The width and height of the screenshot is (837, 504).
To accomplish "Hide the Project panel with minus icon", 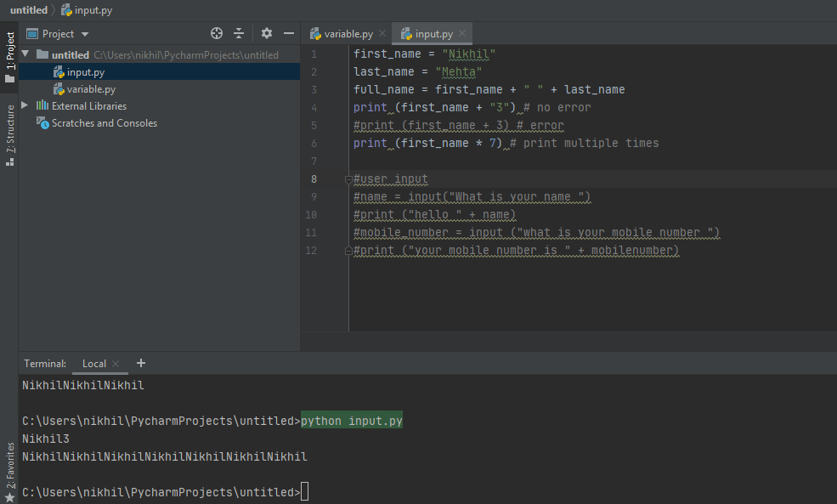I will (x=289, y=34).
